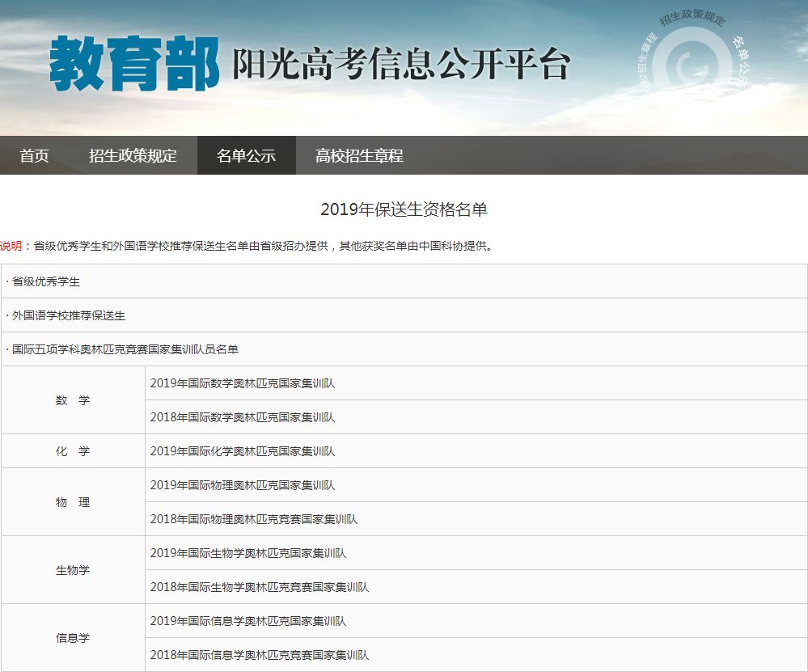Click the red 说明 label
The height and width of the screenshot is (672, 808).
pyautogui.click(x=11, y=246)
